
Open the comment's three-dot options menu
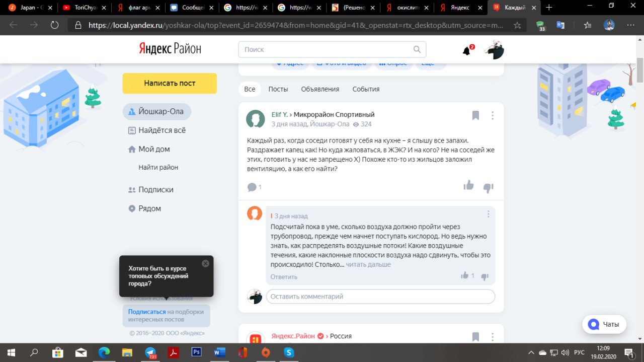(x=488, y=214)
